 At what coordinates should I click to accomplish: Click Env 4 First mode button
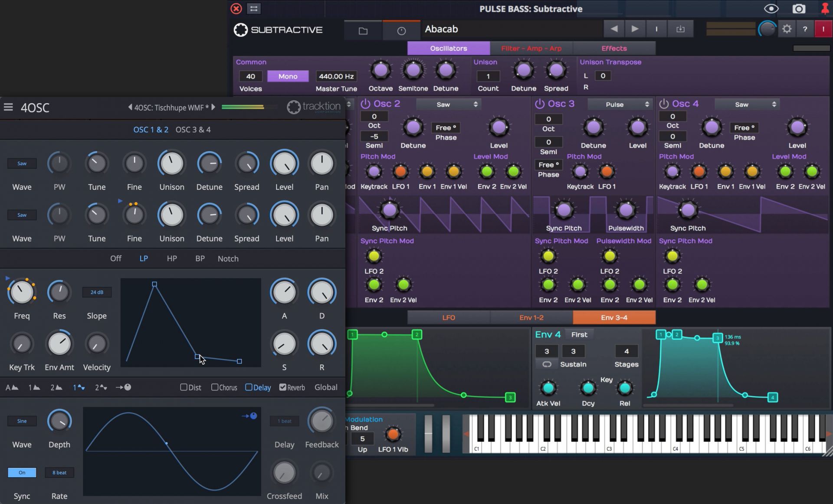pos(579,334)
